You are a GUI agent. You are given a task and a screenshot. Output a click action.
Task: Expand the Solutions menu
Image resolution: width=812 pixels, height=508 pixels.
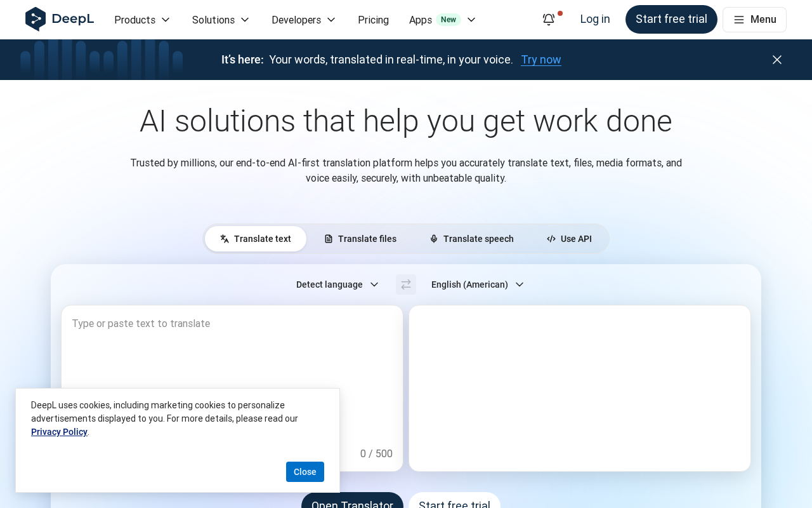[x=221, y=20]
